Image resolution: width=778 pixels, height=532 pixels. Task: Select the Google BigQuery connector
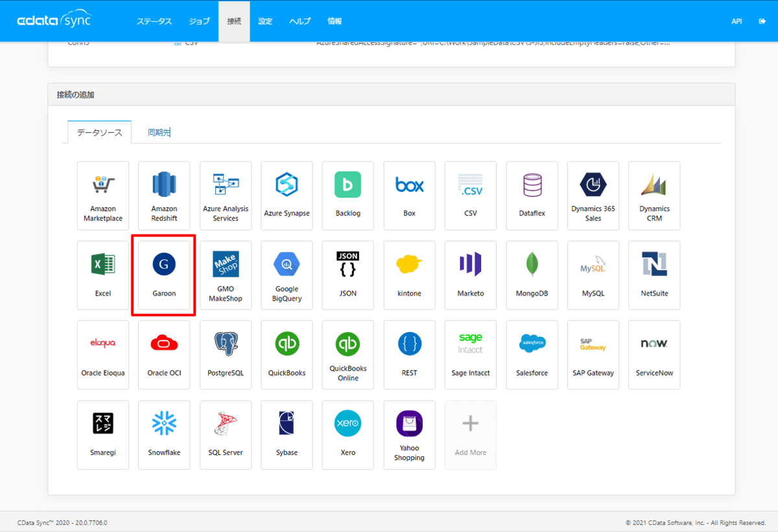(287, 275)
